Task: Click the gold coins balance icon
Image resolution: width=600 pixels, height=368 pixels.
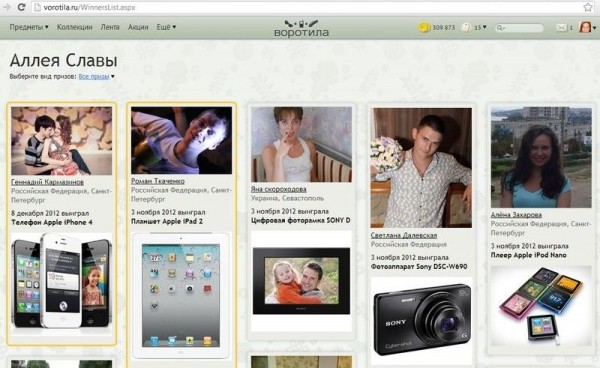Action: pyautogui.click(x=424, y=28)
